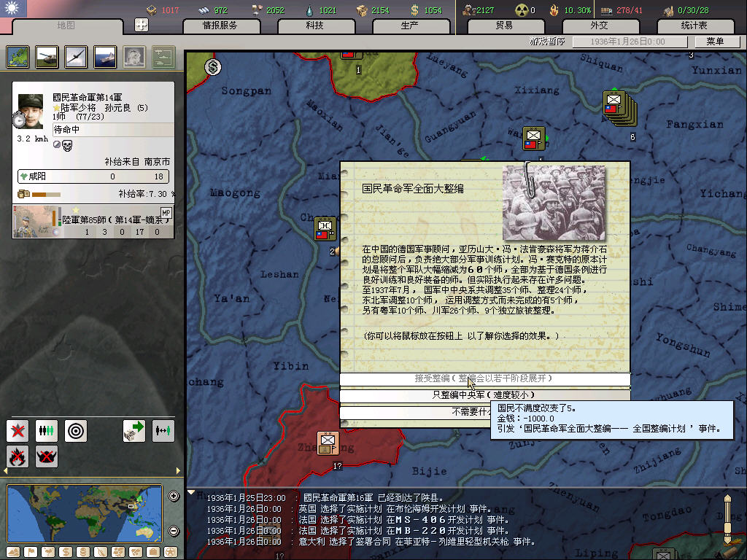This screenshot has width=747, height=560.
Task: Select the unit counter near Guangyuan
Action: [x=534, y=139]
